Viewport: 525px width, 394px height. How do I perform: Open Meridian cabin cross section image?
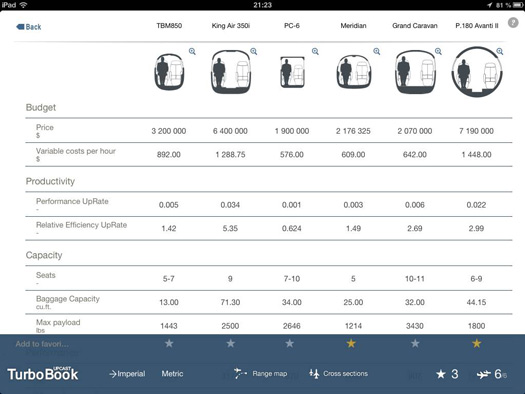click(354, 72)
